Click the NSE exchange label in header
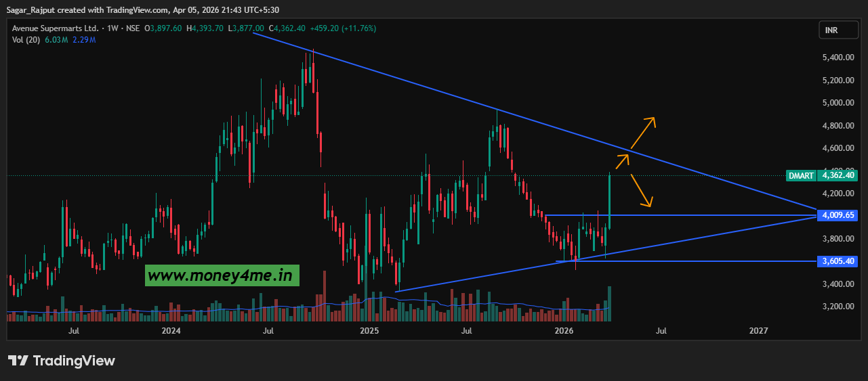868x381 pixels. tap(133, 28)
